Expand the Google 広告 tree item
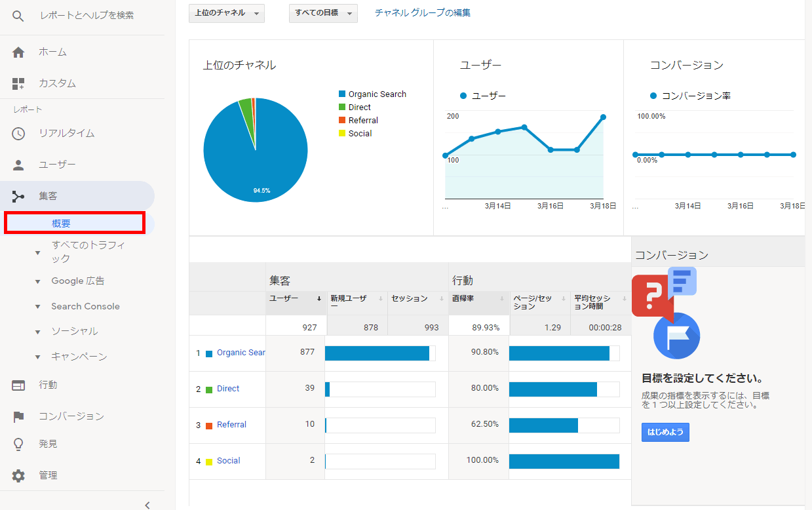The height and width of the screenshot is (510, 812). tap(38, 282)
